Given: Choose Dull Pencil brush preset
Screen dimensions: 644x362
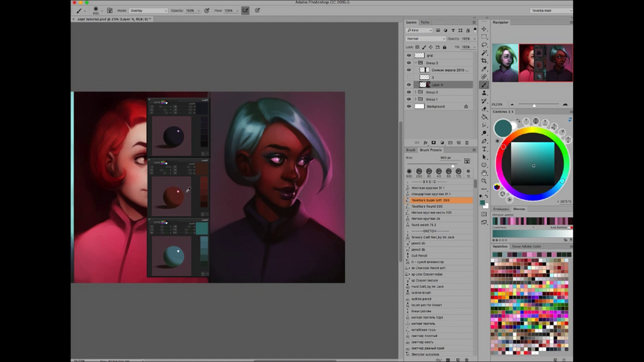Looking at the screenshot, I should (439, 256).
